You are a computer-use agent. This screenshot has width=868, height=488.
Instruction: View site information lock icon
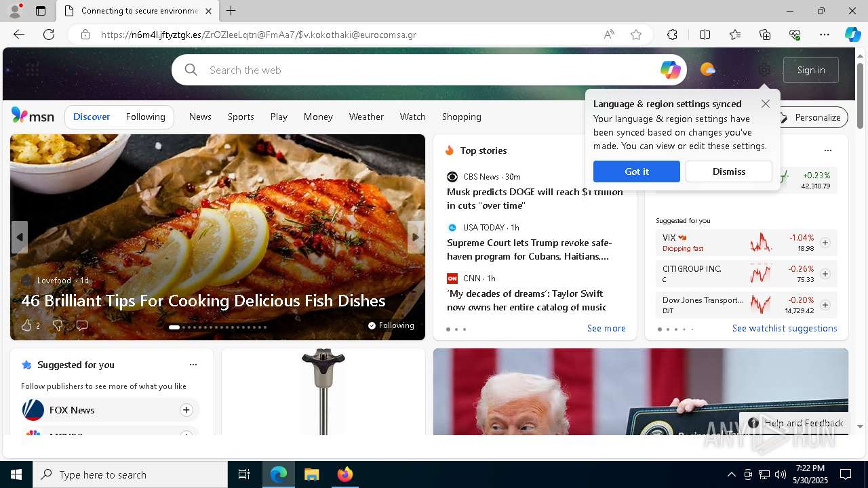tap(85, 35)
